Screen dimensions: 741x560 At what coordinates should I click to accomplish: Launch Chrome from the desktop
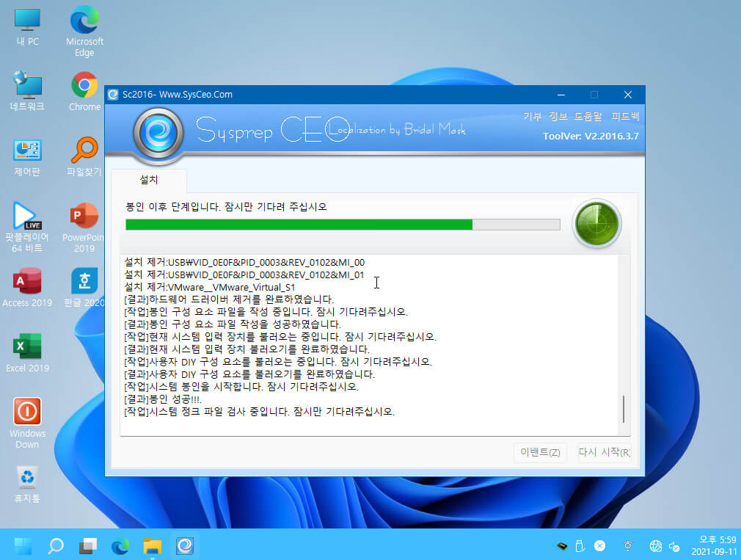click(x=84, y=91)
